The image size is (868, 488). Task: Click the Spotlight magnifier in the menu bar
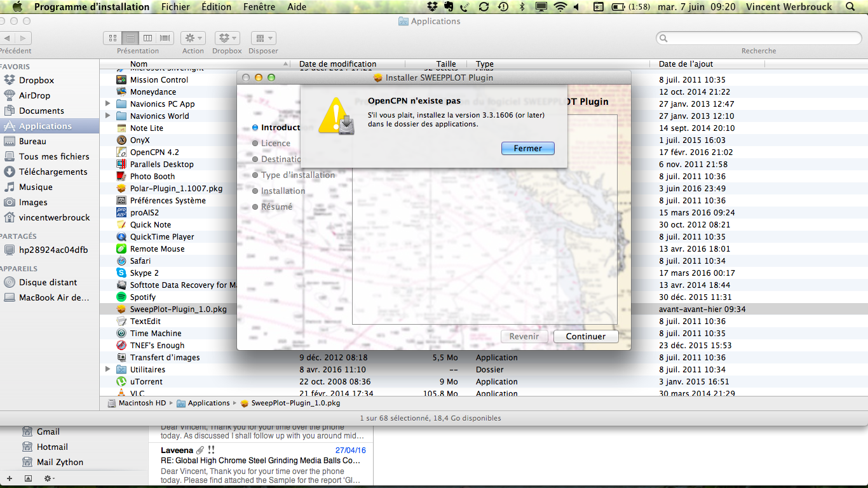pos(850,7)
